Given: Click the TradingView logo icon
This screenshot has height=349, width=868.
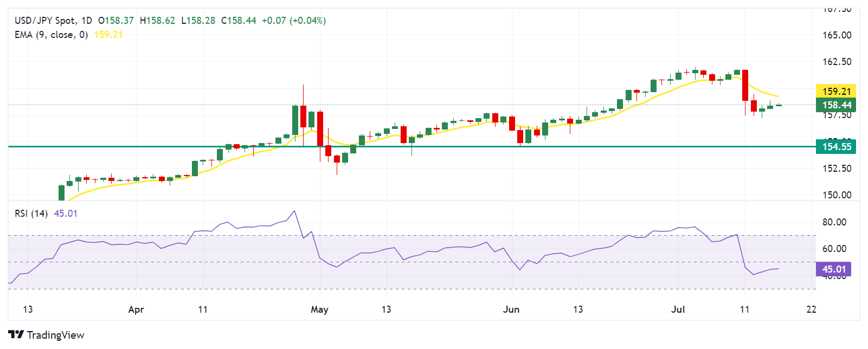Looking at the screenshot, I should coord(16,334).
